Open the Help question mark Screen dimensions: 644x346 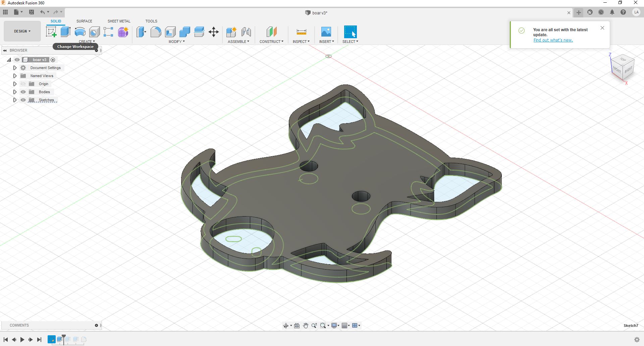pyautogui.click(x=623, y=12)
